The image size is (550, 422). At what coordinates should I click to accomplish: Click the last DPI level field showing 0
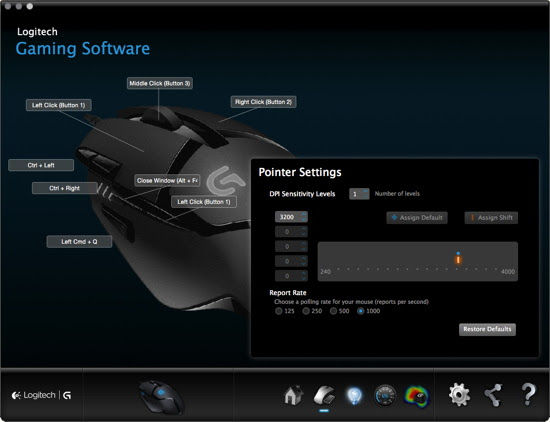pyautogui.click(x=291, y=276)
